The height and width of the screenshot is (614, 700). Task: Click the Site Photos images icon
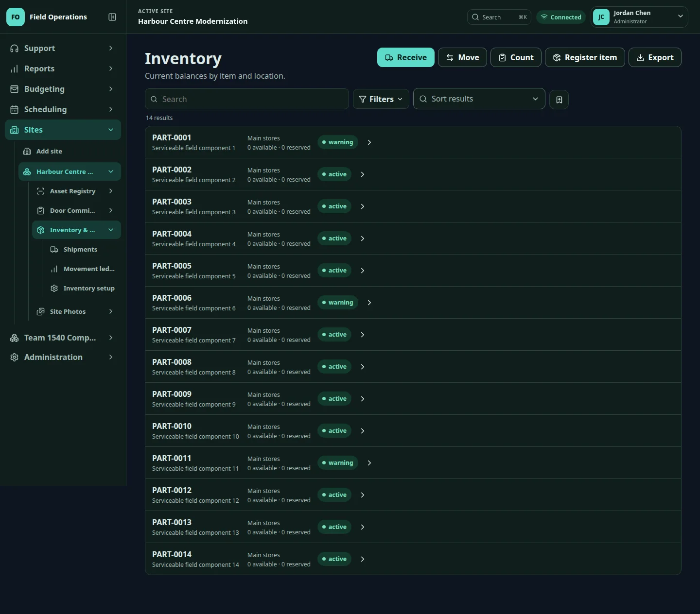coord(41,311)
